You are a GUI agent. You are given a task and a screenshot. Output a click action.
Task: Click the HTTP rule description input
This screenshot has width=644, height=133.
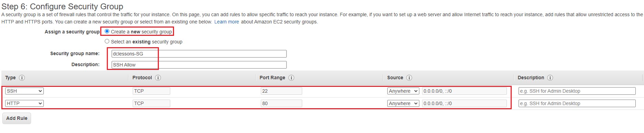577,103
